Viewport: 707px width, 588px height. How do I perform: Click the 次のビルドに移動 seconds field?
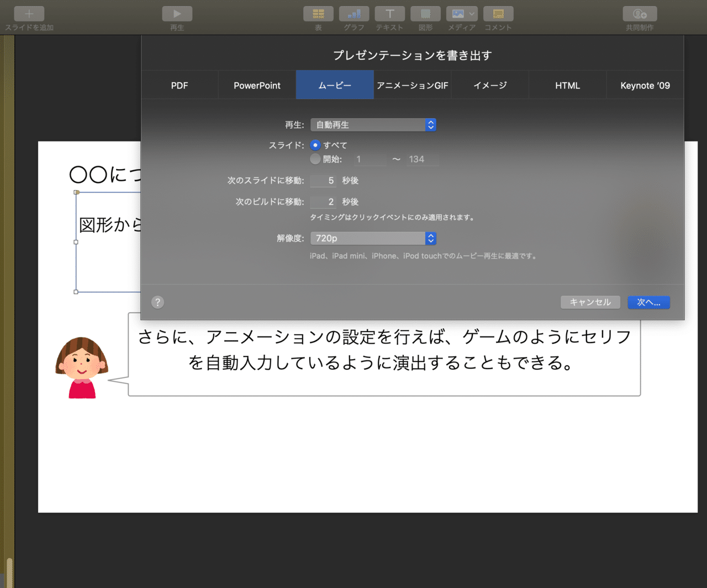pyautogui.click(x=323, y=202)
